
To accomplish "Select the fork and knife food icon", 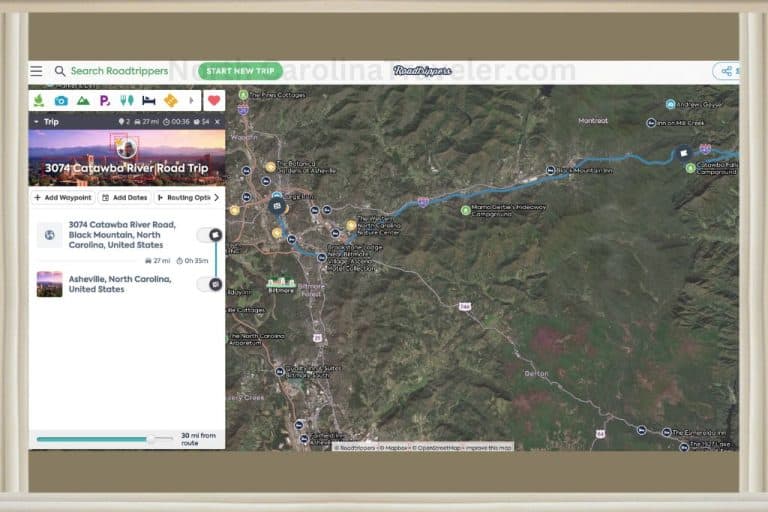I will click(x=127, y=100).
